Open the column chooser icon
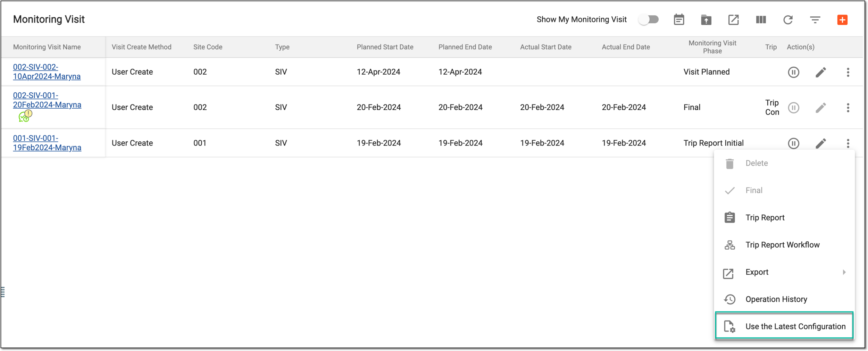The height and width of the screenshot is (351, 868). 761,20
